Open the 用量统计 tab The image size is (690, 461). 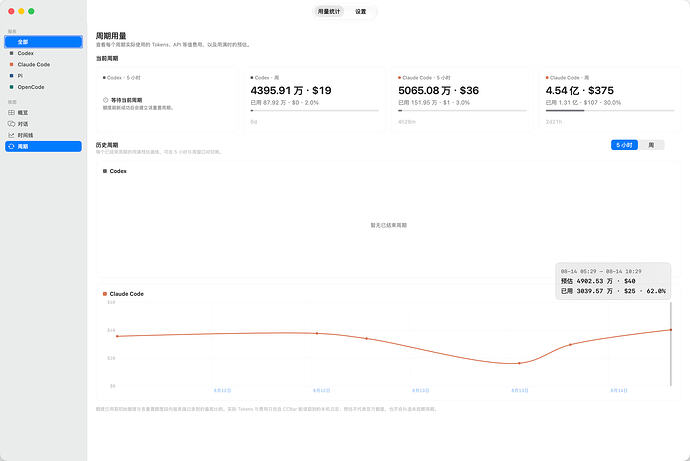tap(329, 11)
